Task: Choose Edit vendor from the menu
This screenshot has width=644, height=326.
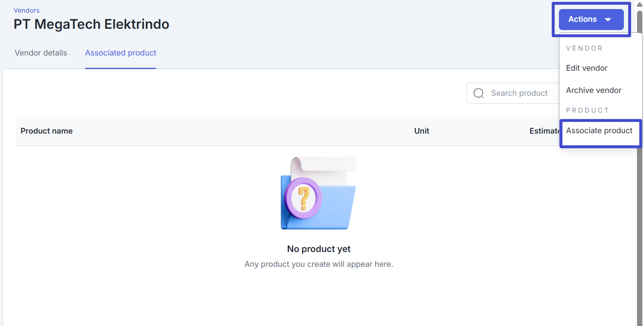Action: click(586, 68)
